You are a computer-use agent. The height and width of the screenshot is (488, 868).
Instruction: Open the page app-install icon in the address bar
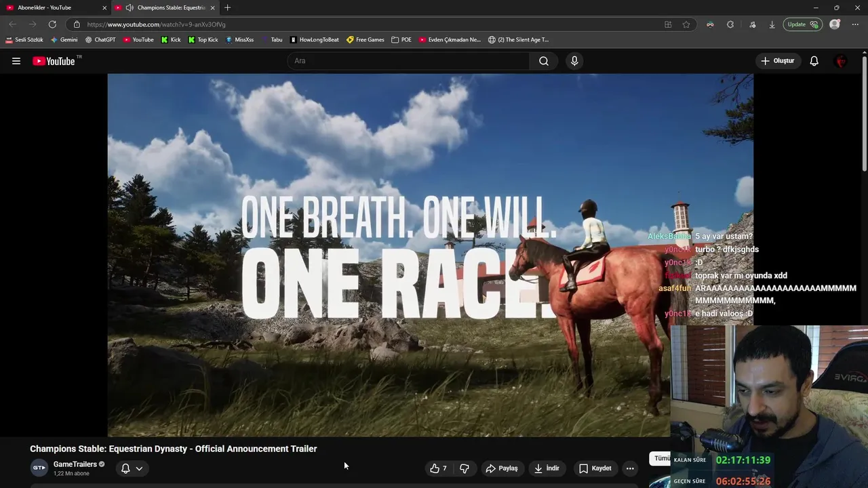pos(668,24)
